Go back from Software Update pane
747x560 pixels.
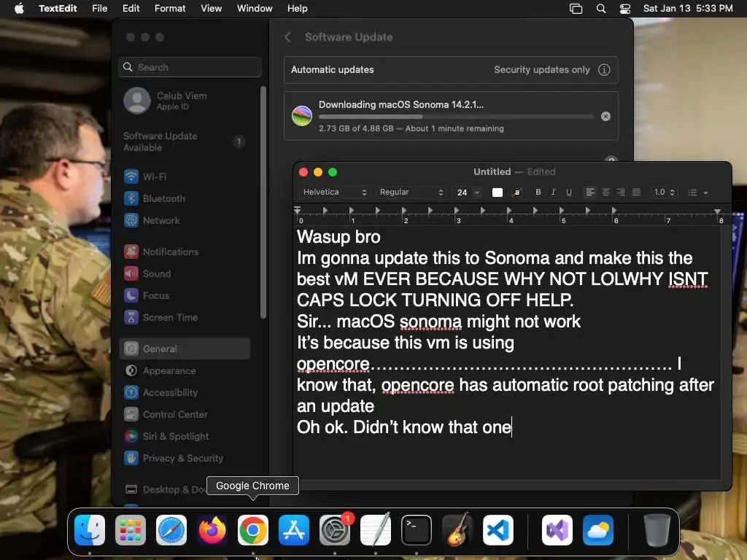(287, 37)
